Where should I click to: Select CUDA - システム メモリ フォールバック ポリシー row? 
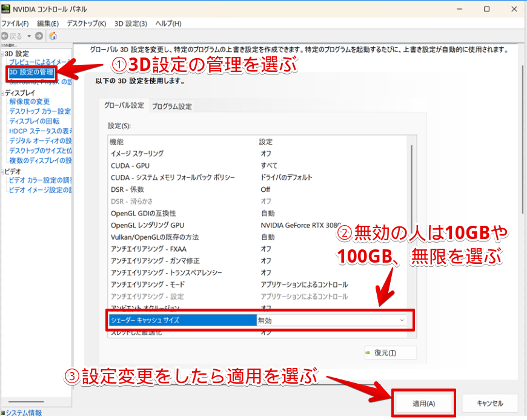coord(257,177)
